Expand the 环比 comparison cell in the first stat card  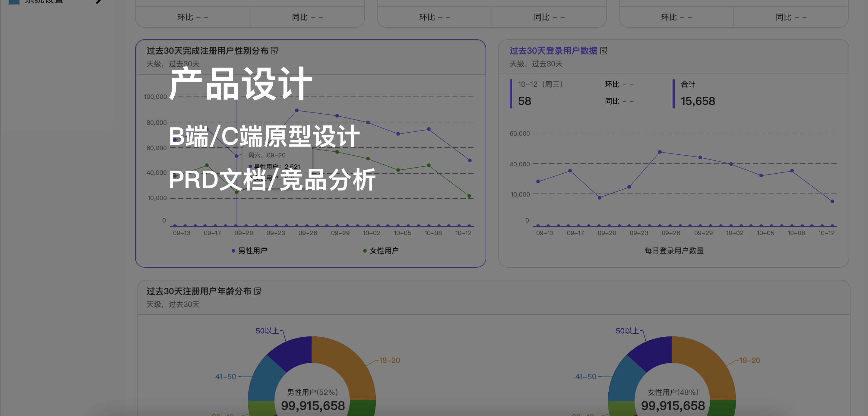192,17
